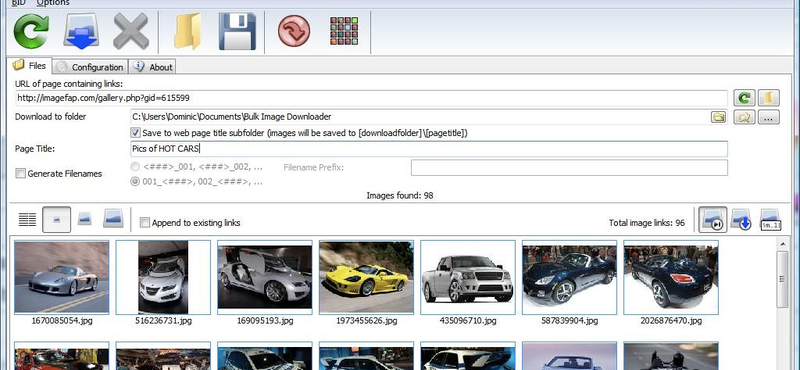The width and height of the screenshot is (800, 370).
Task: Click the Page Title text field
Action: [x=429, y=149]
